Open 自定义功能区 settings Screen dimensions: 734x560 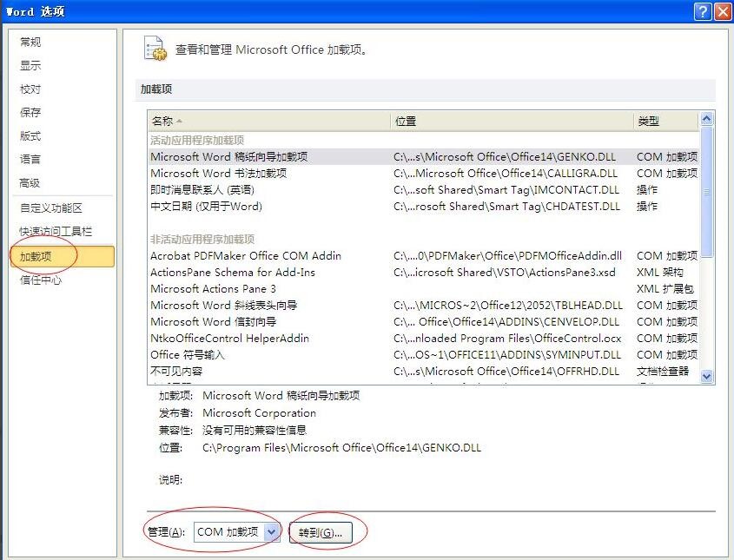coord(51,208)
